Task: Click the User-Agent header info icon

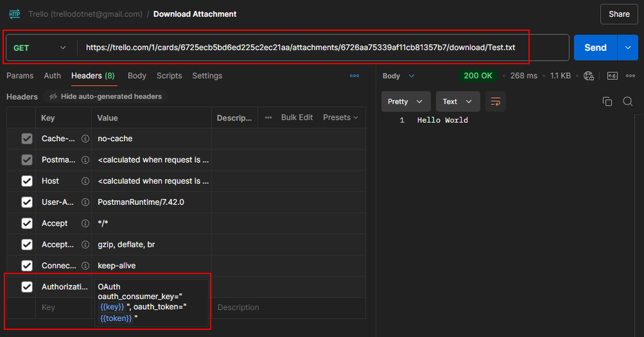Action: click(x=85, y=202)
